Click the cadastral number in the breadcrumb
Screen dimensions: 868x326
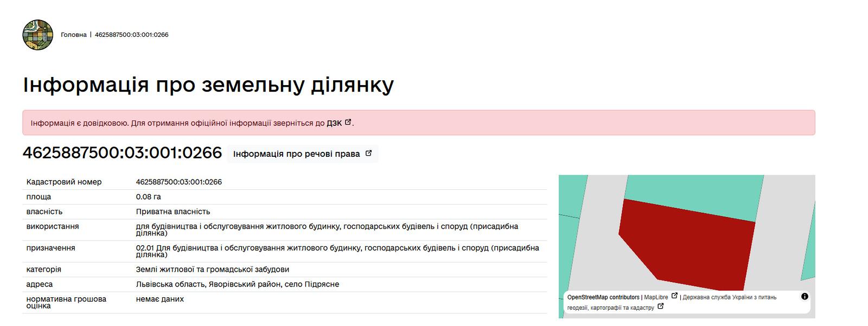tap(131, 35)
